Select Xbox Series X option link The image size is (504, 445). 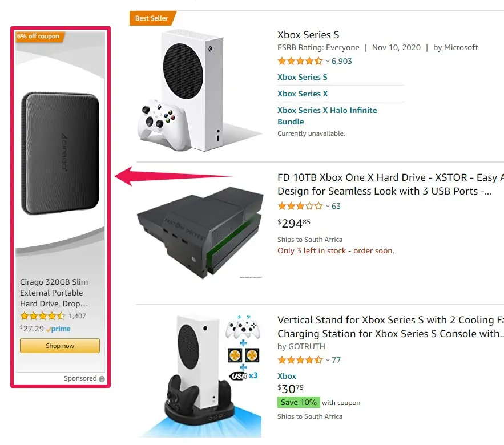303,94
